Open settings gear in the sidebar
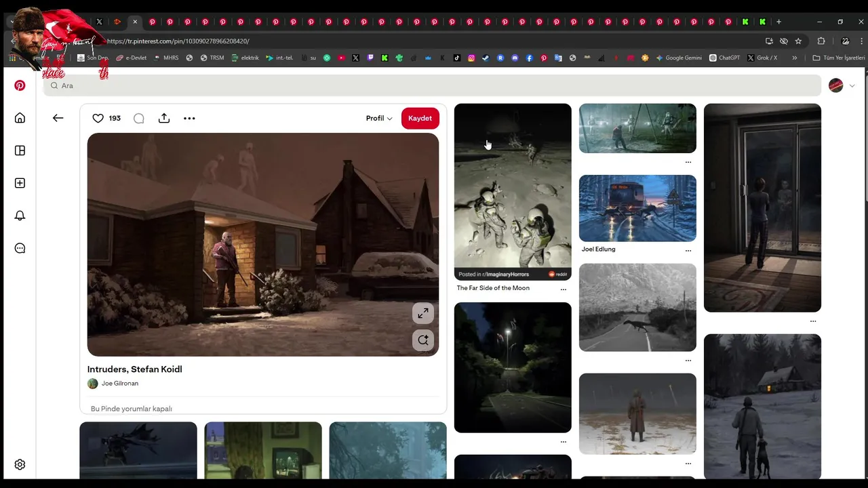Image resolution: width=868 pixels, height=488 pixels. tap(20, 465)
